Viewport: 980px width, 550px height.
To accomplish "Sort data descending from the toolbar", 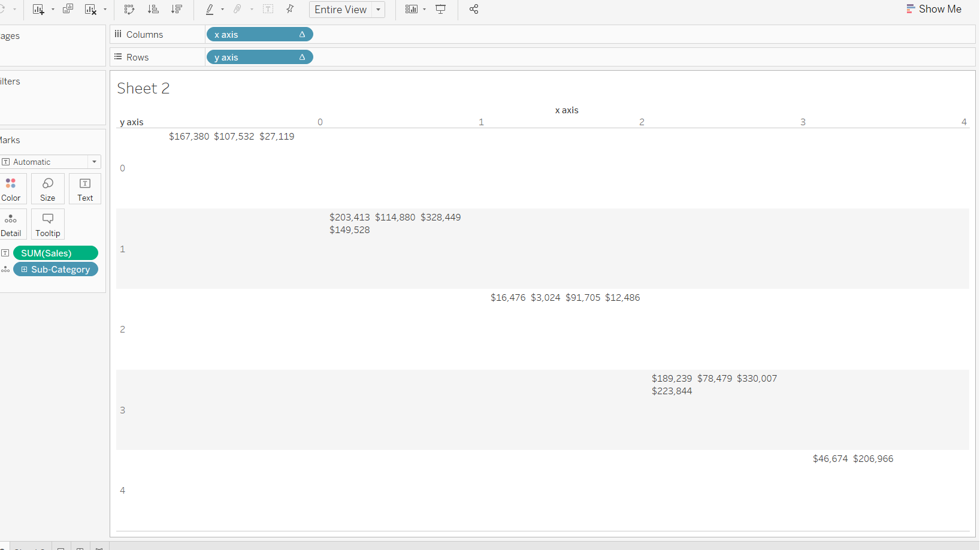I will point(177,9).
